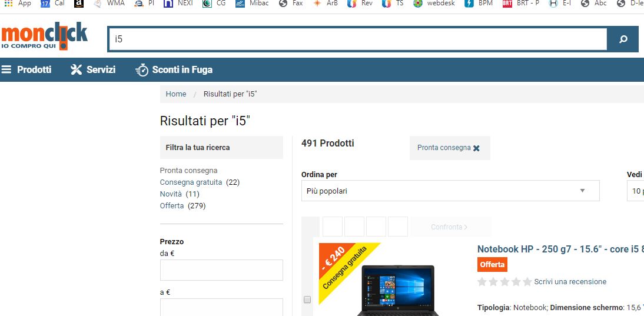644x316 pixels.
Task: Open the Servizi menu
Action: [101, 70]
